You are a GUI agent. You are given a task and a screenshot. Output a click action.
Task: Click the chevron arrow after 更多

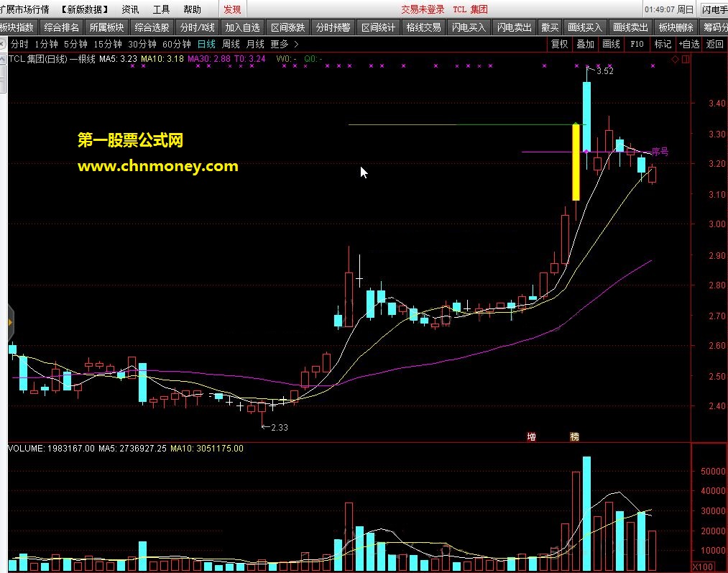click(296, 44)
